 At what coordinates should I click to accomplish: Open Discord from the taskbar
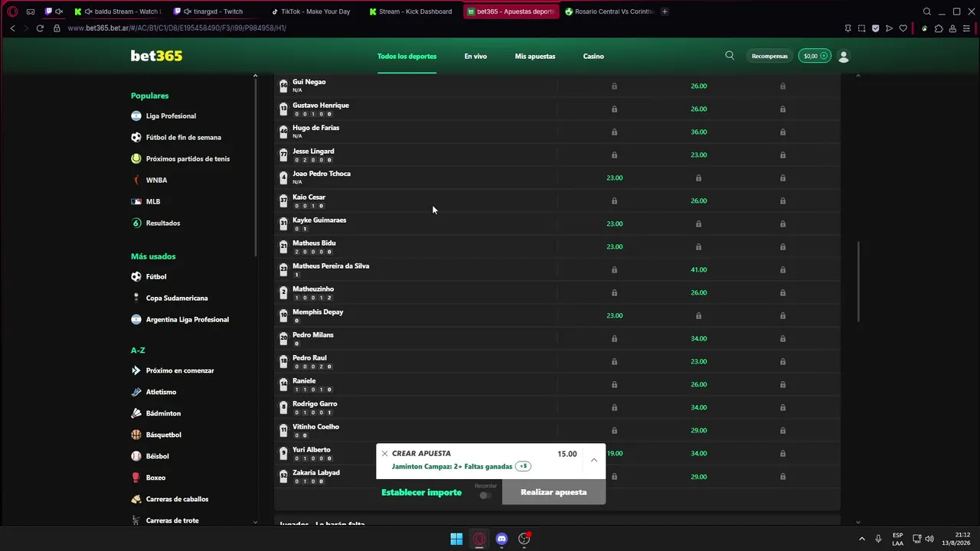coord(501,539)
